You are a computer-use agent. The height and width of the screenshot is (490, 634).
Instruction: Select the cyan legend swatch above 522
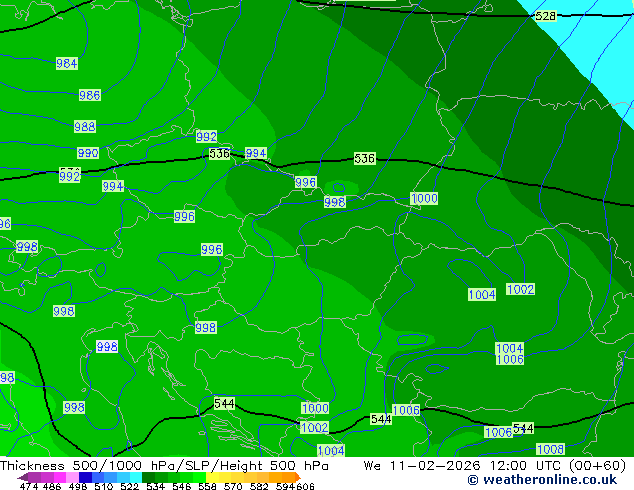pyautogui.click(x=136, y=477)
